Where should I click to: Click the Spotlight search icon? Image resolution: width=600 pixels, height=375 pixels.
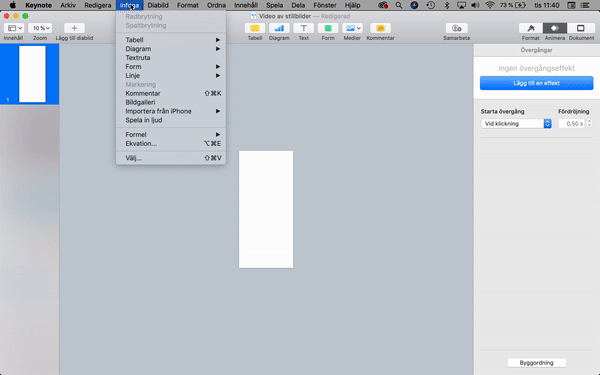[399, 5]
